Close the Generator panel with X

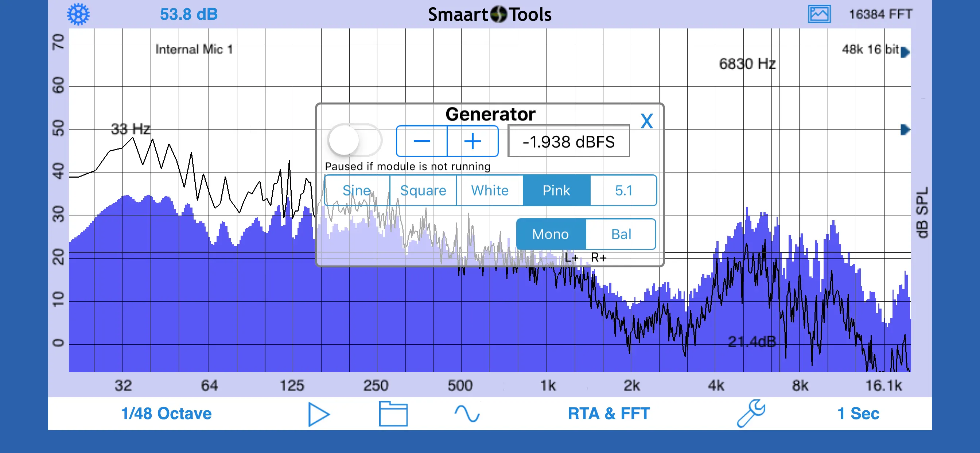pyautogui.click(x=646, y=121)
